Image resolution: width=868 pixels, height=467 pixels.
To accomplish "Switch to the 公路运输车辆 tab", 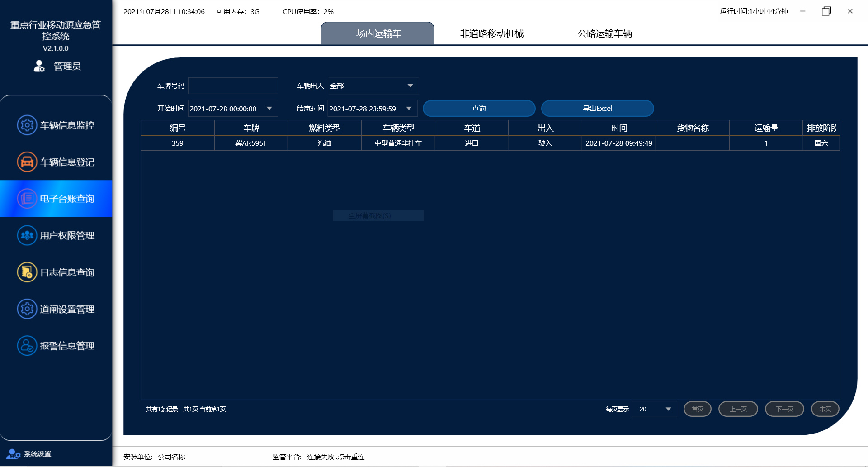I will [x=604, y=33].
